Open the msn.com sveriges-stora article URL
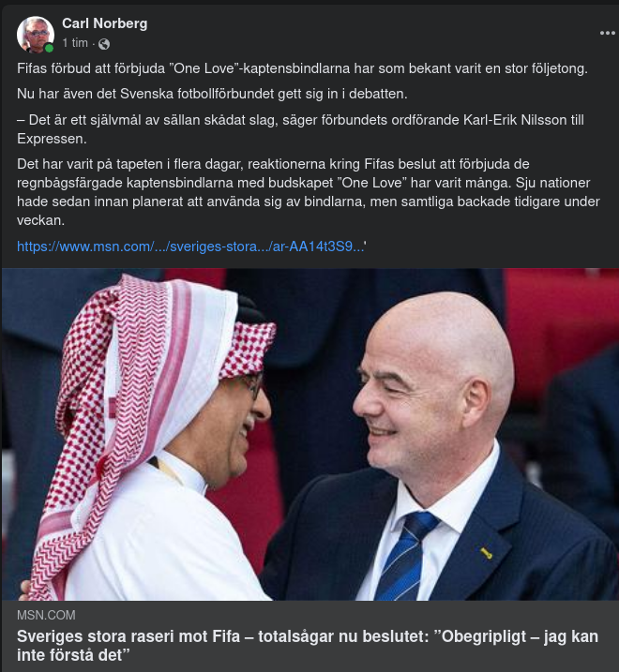 (x=191, y=246)
